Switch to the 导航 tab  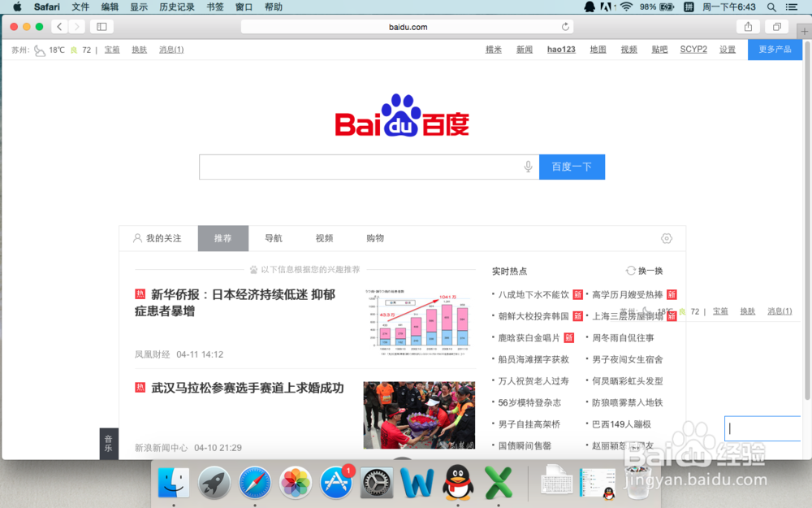point(274,238)
